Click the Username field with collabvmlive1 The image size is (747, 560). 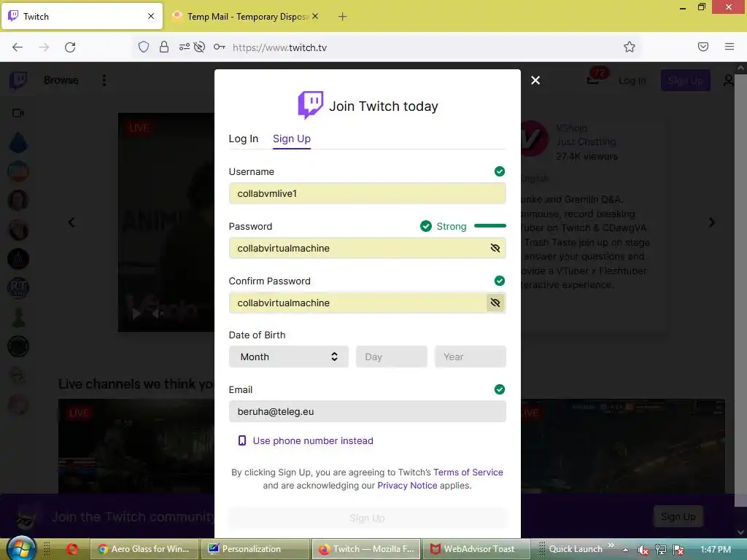pos(368,193)
